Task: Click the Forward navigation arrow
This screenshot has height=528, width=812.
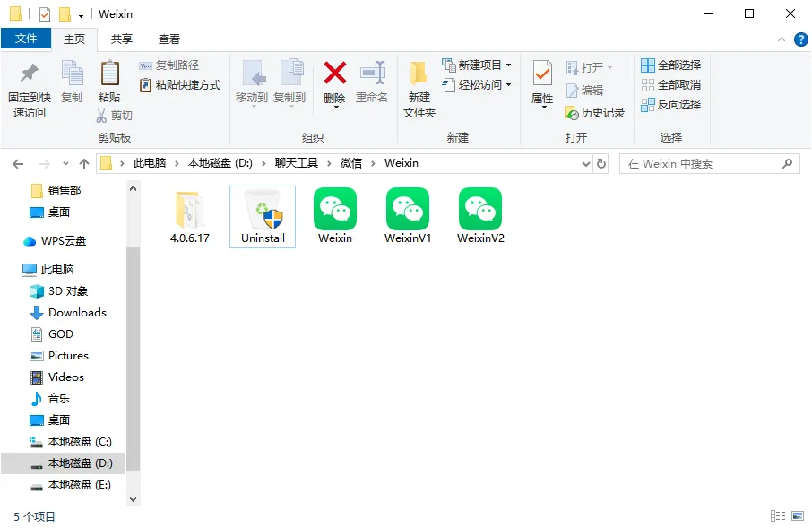Action: pyautogui.click(x=45, y=164)
